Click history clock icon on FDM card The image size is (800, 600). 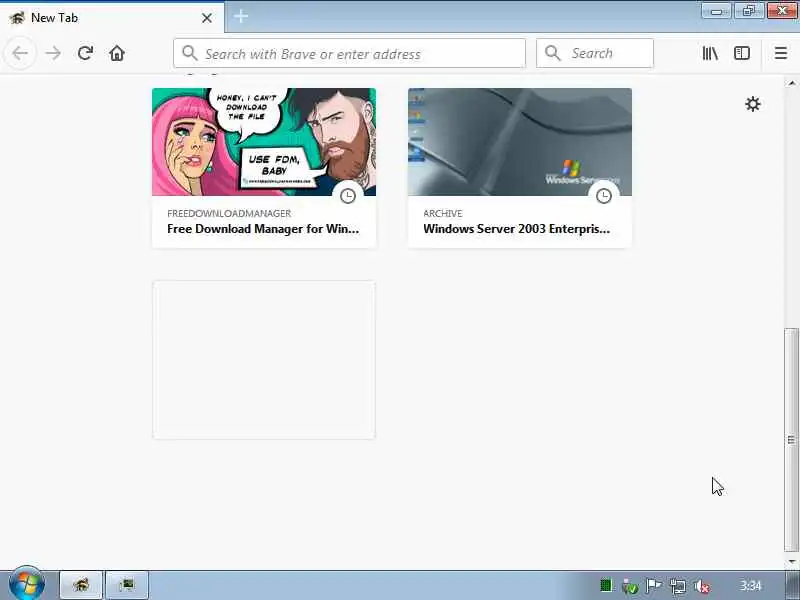coord(348,196)
